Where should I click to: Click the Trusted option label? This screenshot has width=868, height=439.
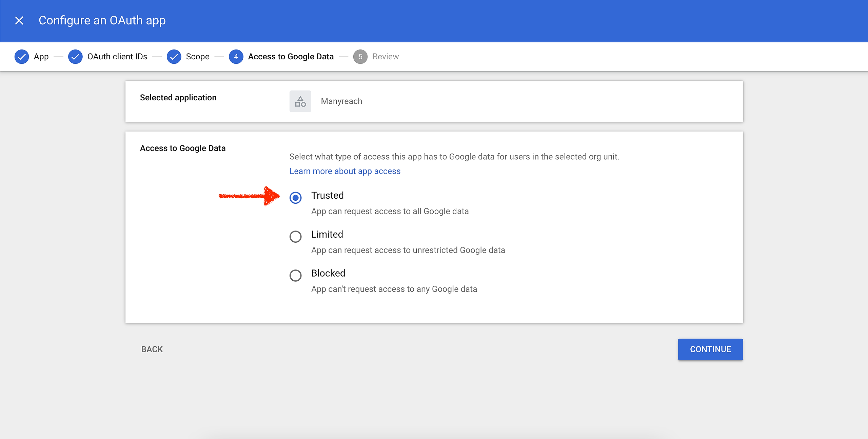328,196
